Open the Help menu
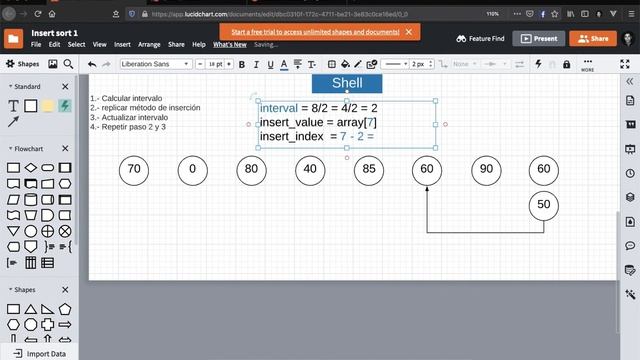This screenshot has width=640, height=360. coord(199,44)
